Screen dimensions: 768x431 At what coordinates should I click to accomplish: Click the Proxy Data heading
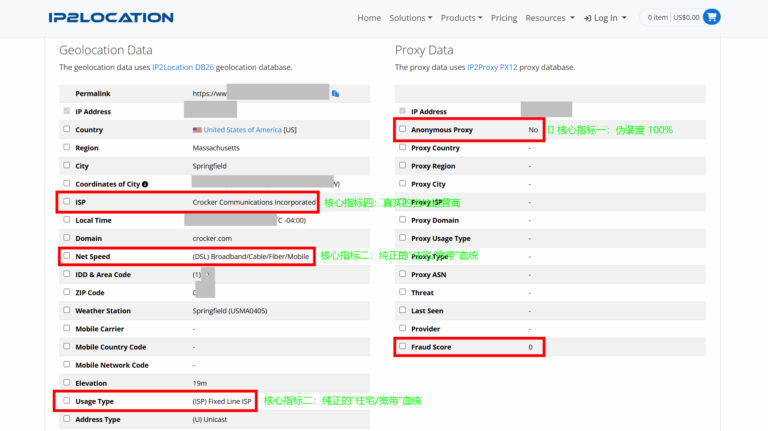(x=424, y=50)
